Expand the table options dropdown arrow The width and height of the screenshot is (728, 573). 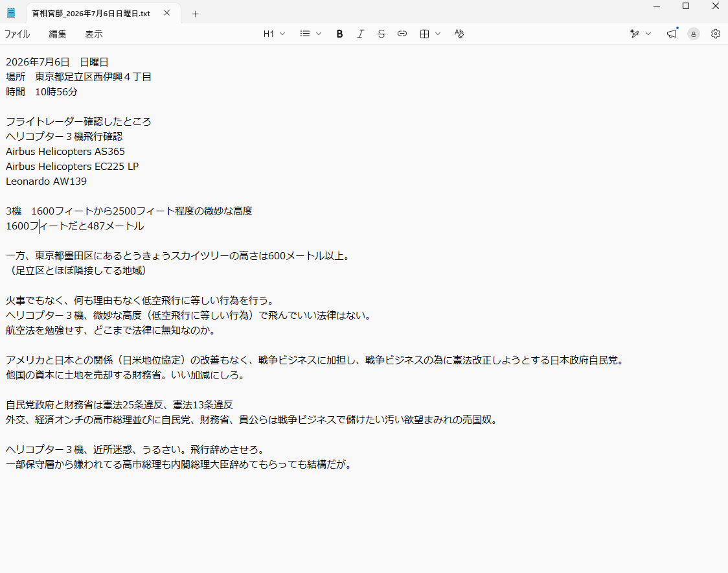coord(438,34)
